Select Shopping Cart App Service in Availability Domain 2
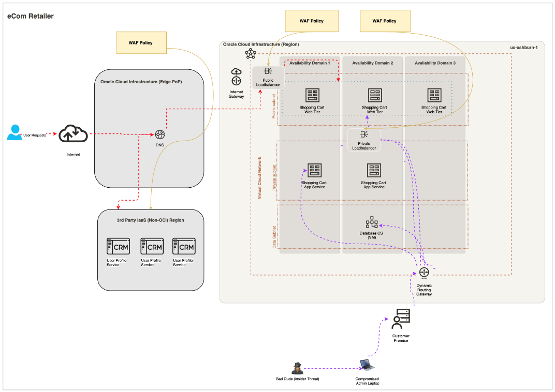 coord(374,170)
